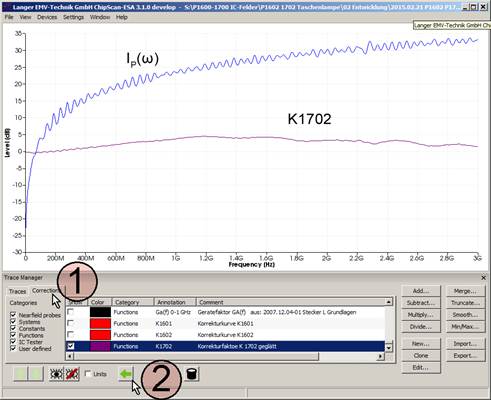
Task: Click the Clone button
Action: pos(421,356)
